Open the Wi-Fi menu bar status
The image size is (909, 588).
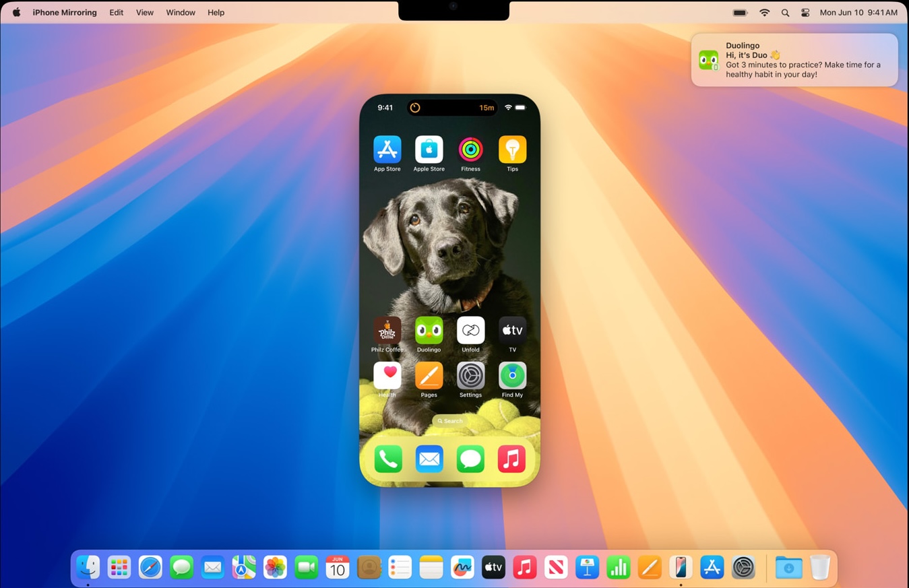pos(764,13)
